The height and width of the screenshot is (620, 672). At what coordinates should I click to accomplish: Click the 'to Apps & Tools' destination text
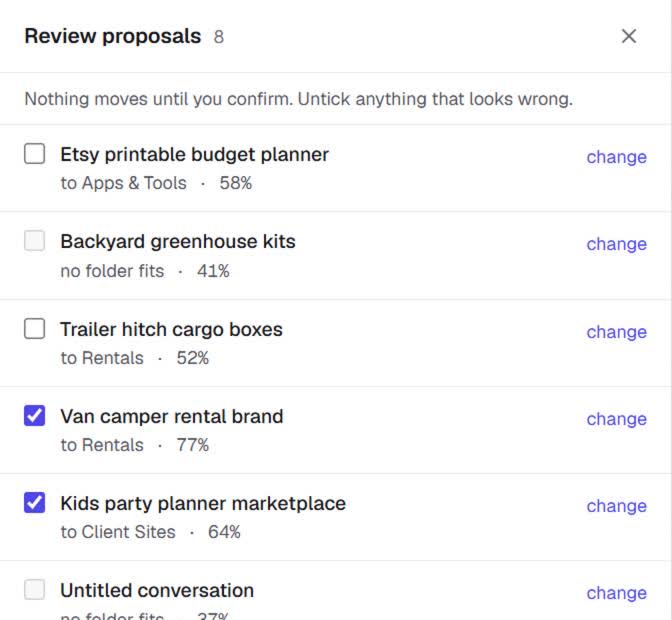tap(123, 183)
